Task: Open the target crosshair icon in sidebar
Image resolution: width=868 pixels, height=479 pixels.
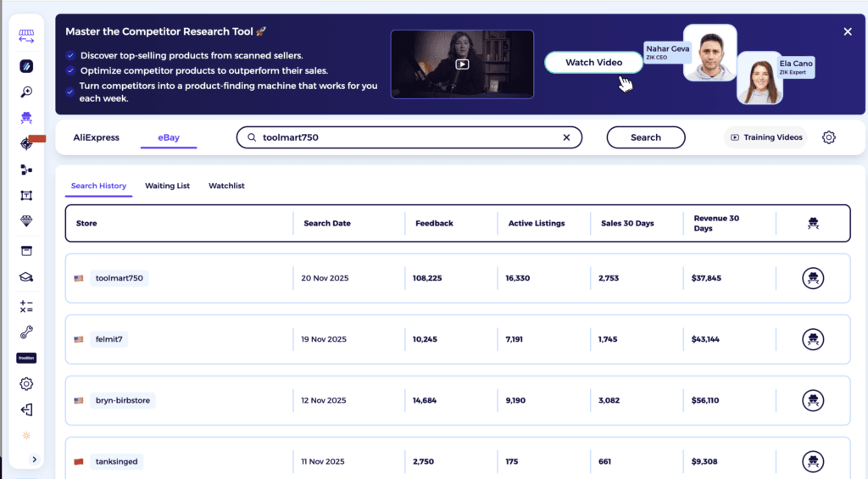Action: point(26,144)
